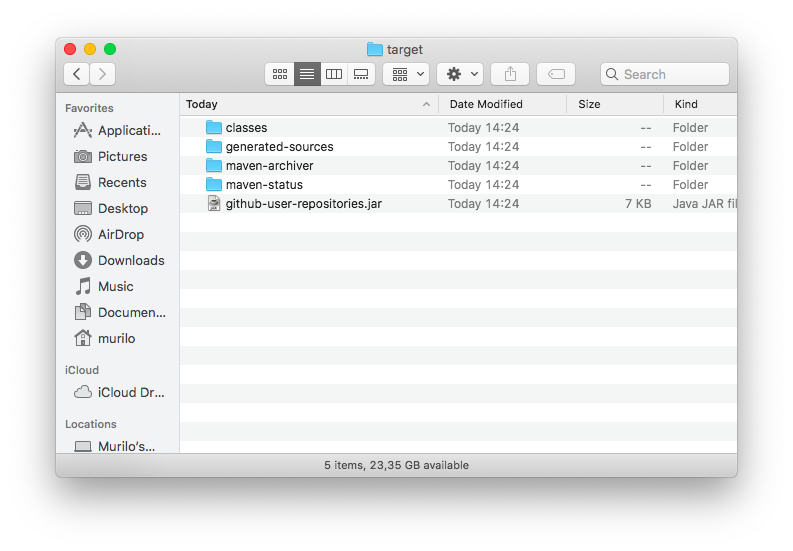
Task: Switch to column view mode
Action: pos(334,74)
